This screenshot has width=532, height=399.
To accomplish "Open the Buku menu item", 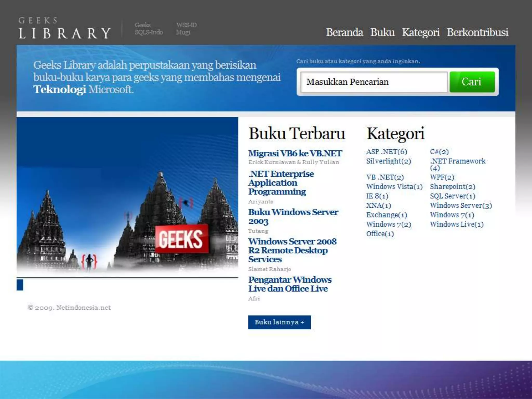I will [x=382, y=32].
